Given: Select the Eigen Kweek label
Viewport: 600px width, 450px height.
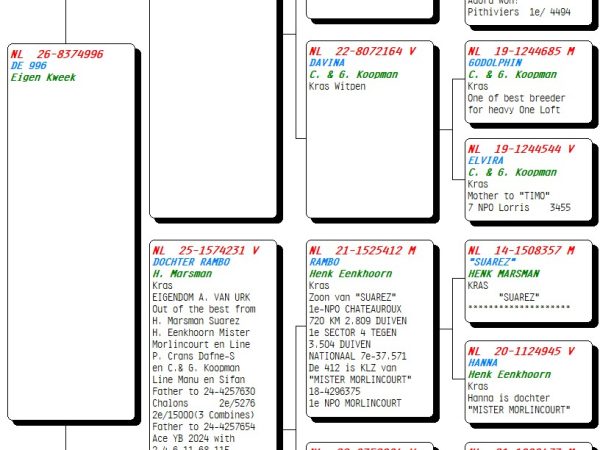Looking at the screenshot, I should tap(43, 77).
